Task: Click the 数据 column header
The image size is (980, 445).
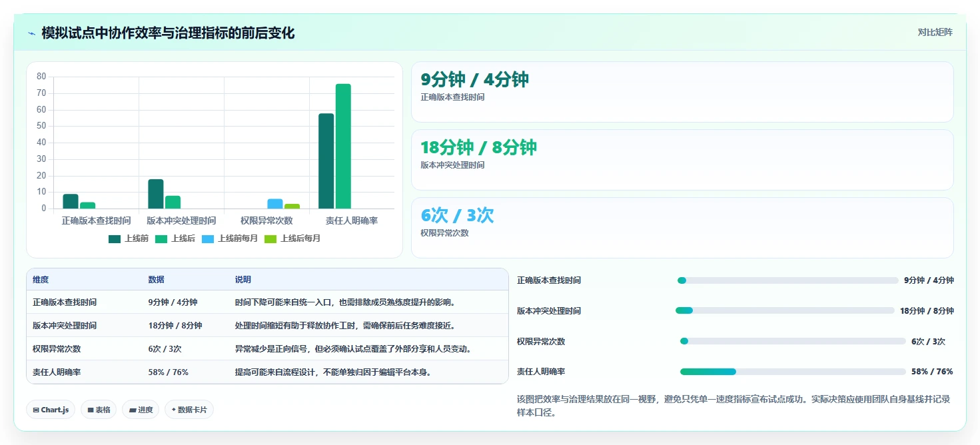Action: tap(156, 280)
